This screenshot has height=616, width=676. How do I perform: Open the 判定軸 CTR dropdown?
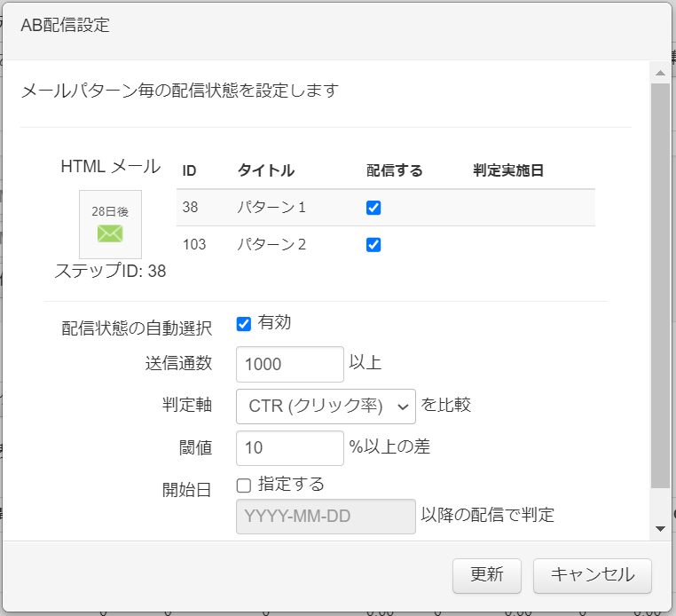coord(326,406)
